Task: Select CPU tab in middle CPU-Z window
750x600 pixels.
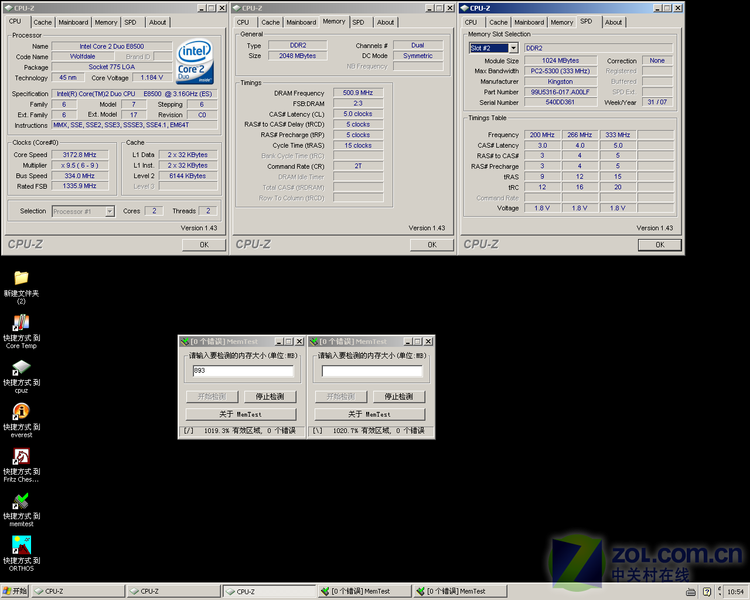Action: 243,22
